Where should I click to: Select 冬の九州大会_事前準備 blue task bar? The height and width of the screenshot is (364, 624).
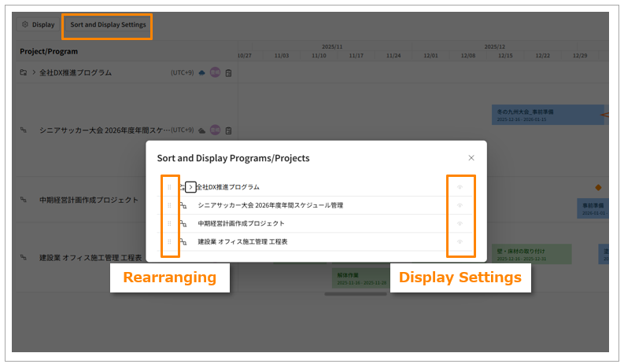pos(547,115)
